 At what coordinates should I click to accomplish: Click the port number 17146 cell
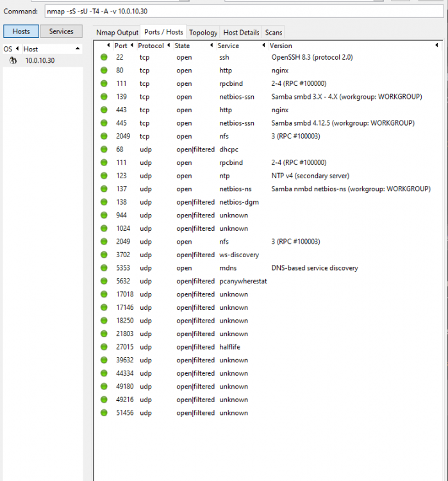[x=125, y=307]
